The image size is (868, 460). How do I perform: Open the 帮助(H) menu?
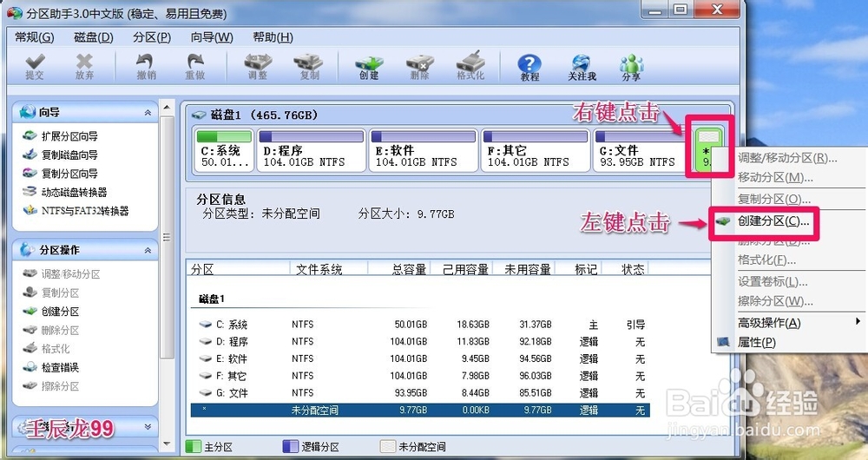pyautogui.click(x=273, y=37)
